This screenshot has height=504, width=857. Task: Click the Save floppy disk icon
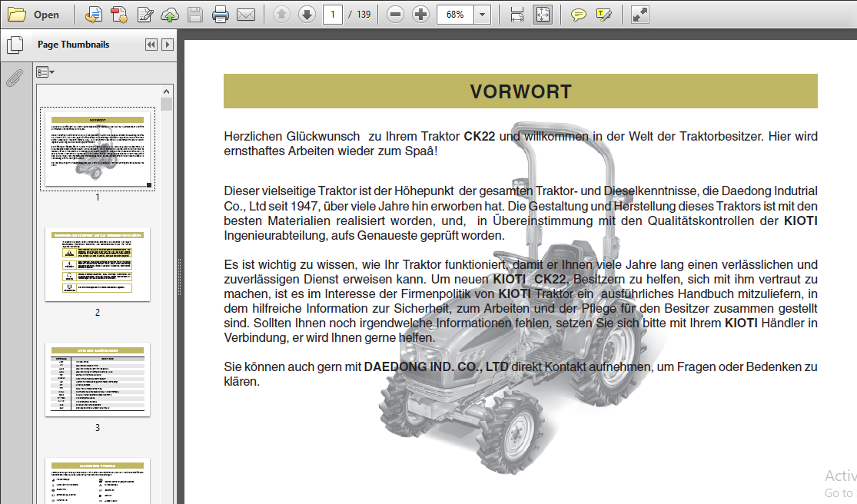195,15
